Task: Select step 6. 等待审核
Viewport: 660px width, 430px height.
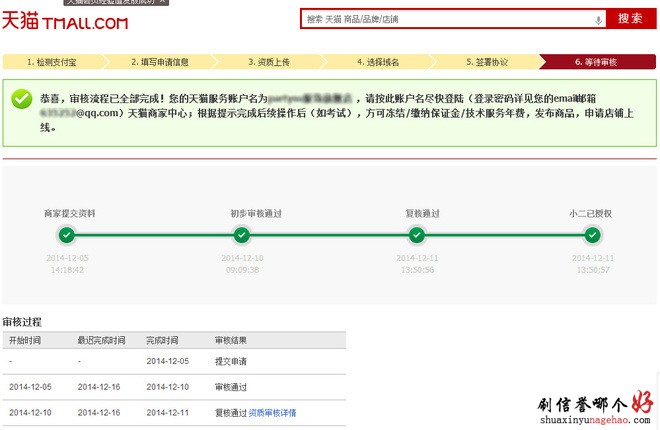Action: [x=597, y=62]
